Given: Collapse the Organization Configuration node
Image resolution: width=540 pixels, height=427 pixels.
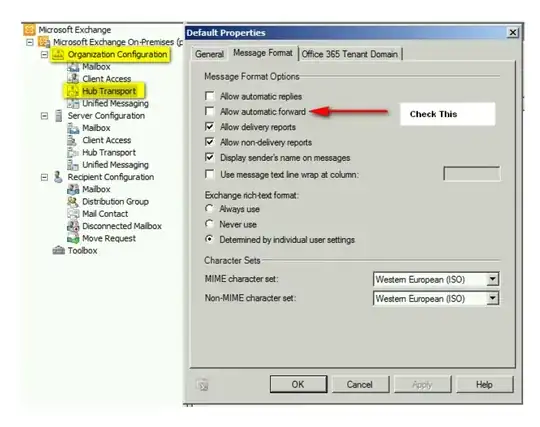Looking at the screenshot, I should [x=44, y=54].
